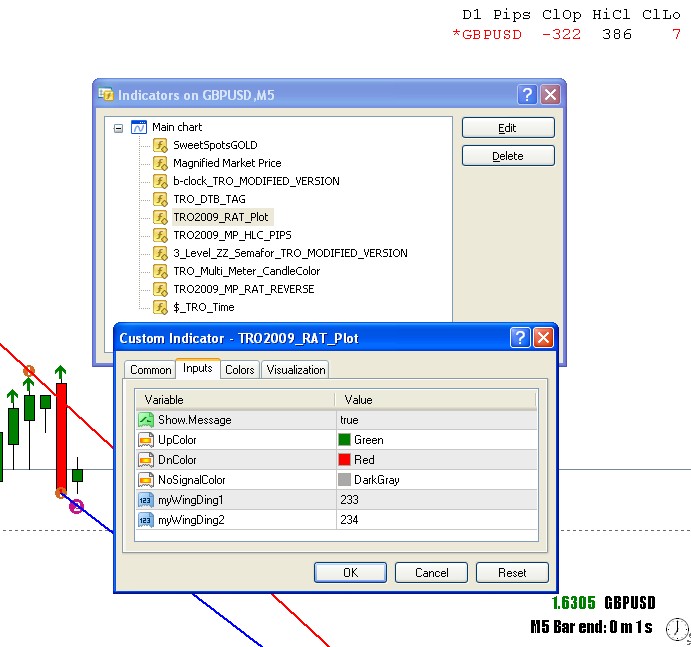
Task: Click the Cancel button
Action: click(431, 573)
